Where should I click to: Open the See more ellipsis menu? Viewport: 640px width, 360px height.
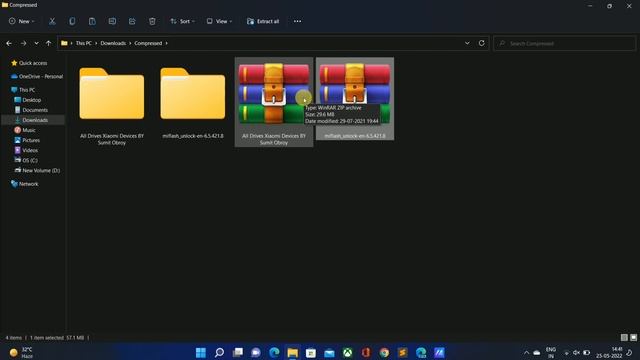298,21
